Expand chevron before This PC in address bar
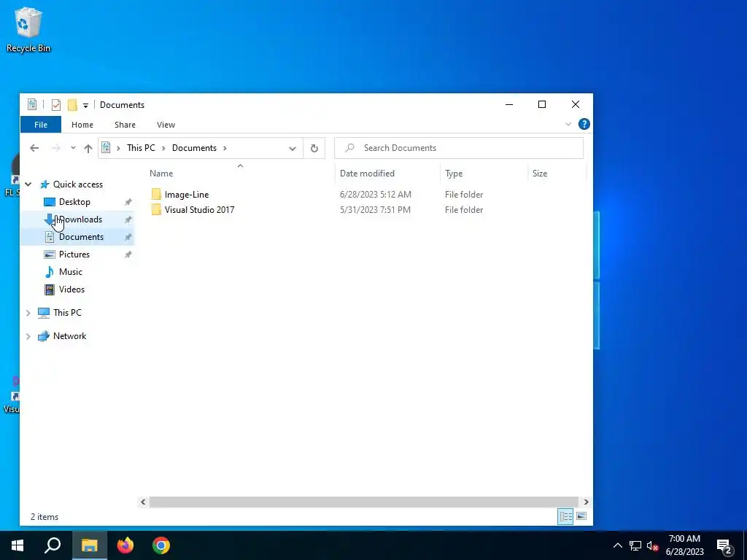This screenshot has width=747, height=560. (x=118, y=148)
